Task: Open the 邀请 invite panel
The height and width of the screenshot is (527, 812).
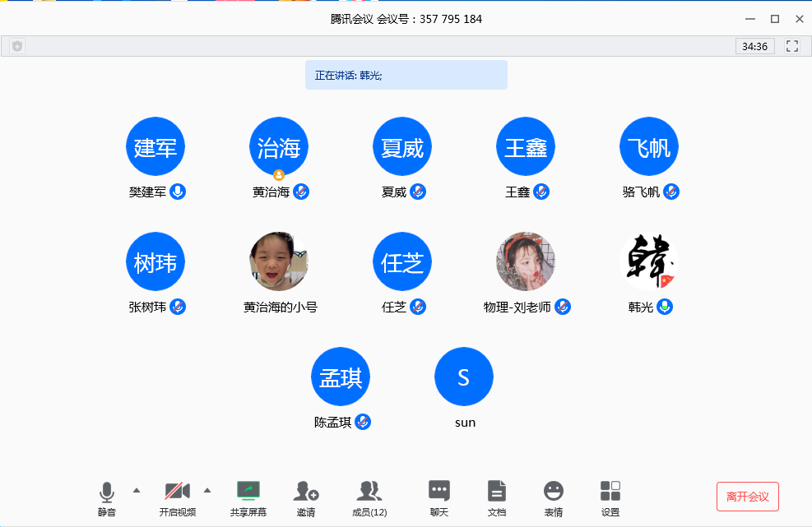Action: (306, 498)
